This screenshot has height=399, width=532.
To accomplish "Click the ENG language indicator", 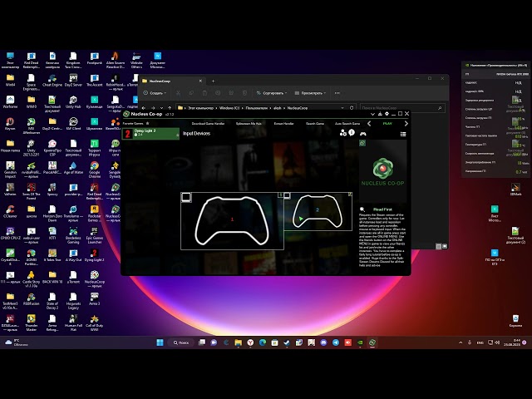I will click(480, 342).
